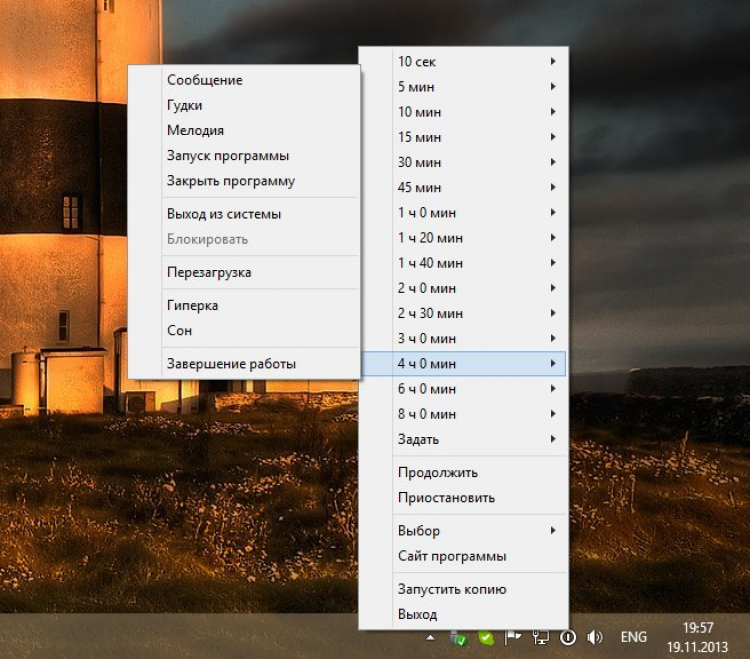Open the 1 ч 0 мин submenu
Viewport: 750px width, 659px height.
463,212
